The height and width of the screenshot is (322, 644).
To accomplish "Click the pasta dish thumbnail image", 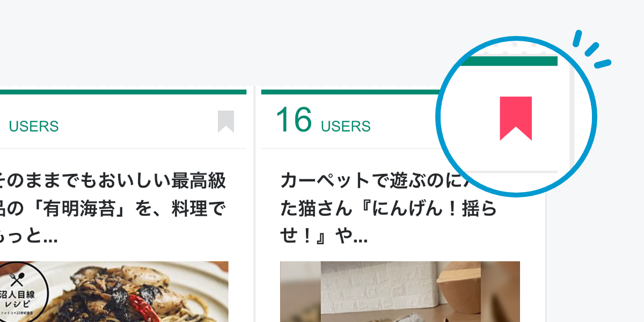I will (x=114, y=291).
